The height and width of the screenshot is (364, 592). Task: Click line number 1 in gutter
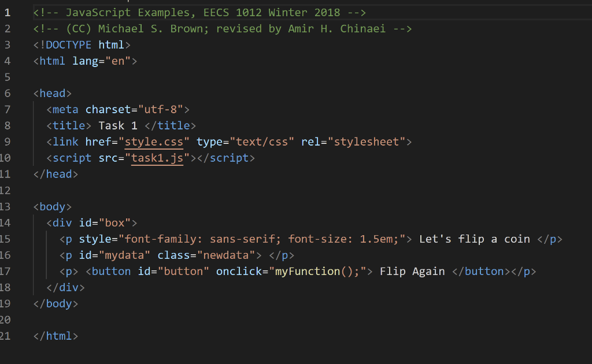(x=8, y=13)
